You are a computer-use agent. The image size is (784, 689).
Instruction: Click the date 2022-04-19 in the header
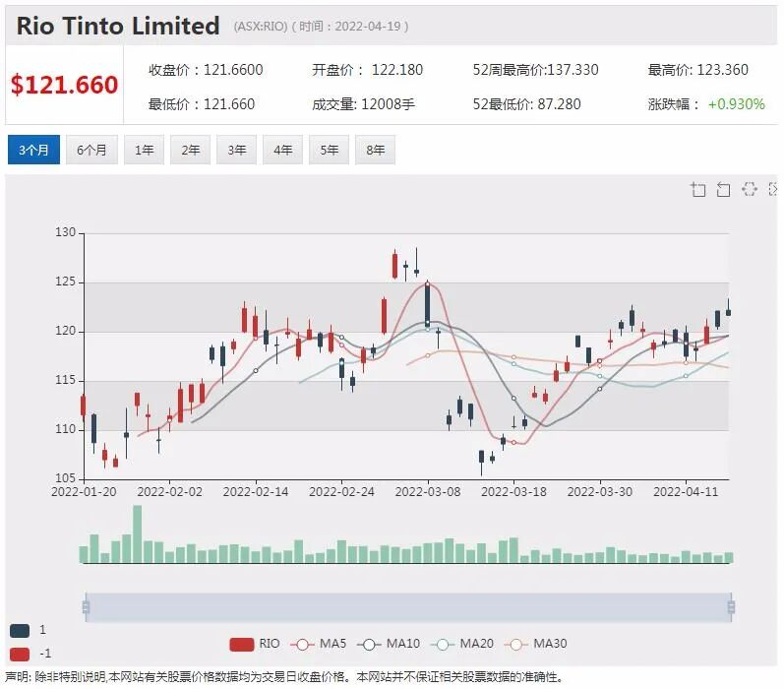(368, 27)
